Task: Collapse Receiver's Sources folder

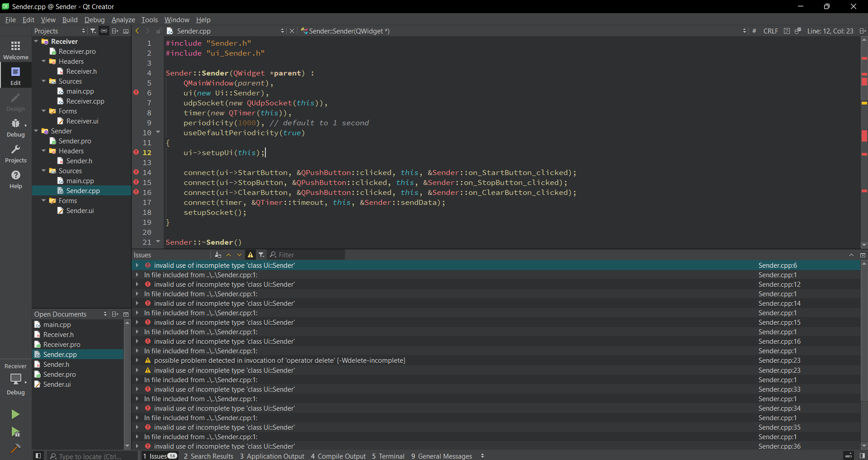Action: point(44,81)
